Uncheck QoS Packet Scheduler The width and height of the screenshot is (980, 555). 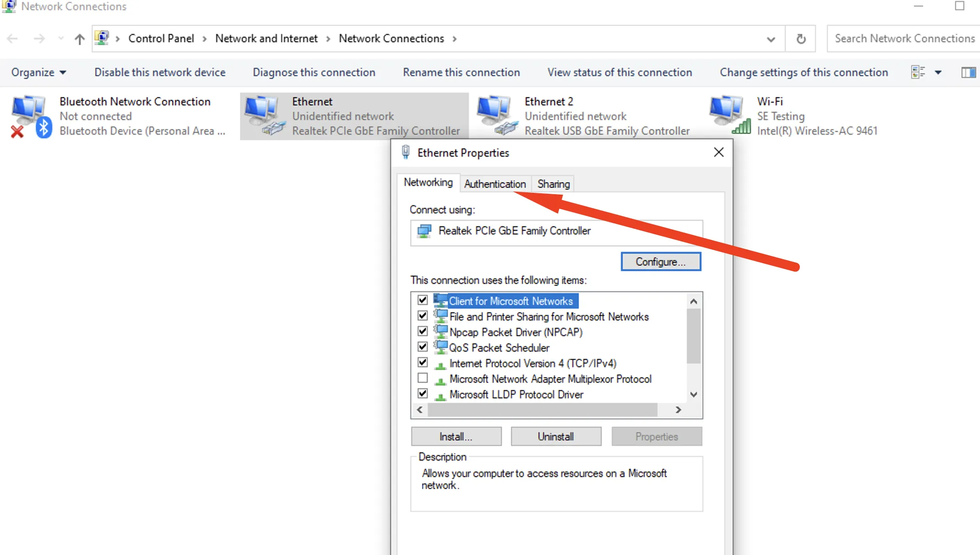(423, 347)
